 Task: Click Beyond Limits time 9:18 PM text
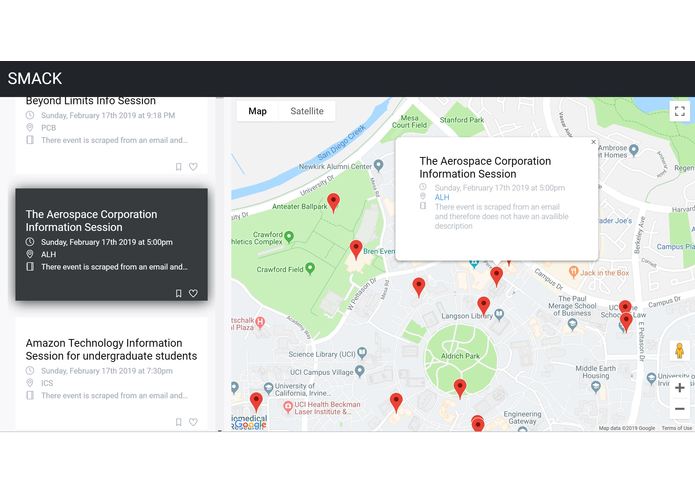click(108, 115)
